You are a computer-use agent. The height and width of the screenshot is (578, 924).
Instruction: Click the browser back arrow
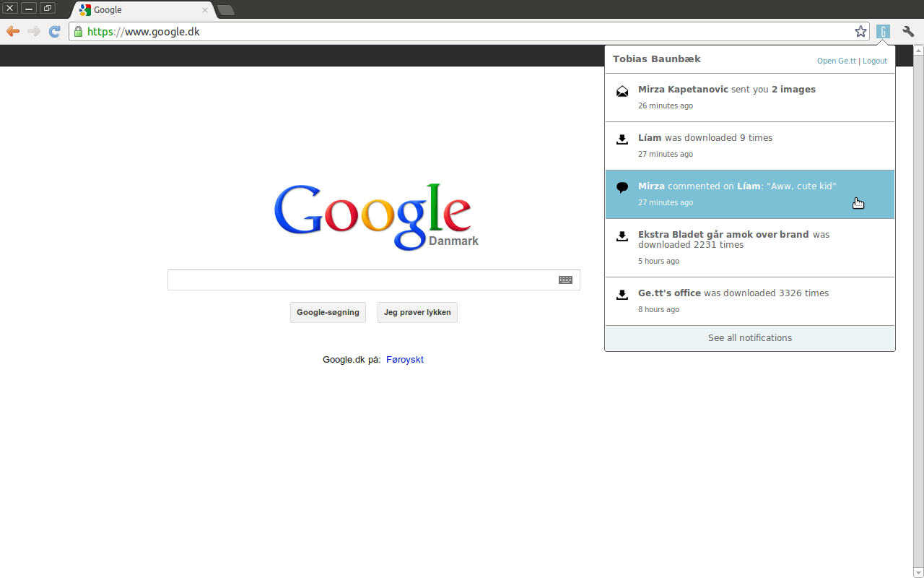coord(13,31)
